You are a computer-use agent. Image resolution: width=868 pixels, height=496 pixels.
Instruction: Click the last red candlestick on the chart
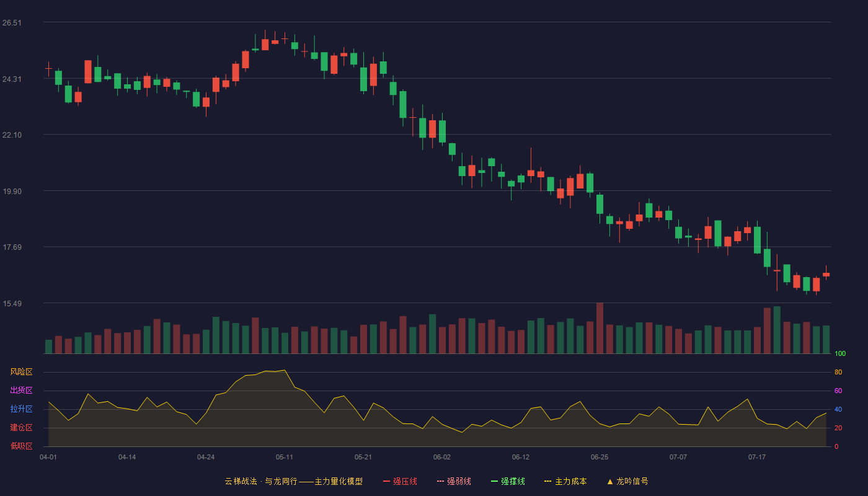click(x=826, y=274)
